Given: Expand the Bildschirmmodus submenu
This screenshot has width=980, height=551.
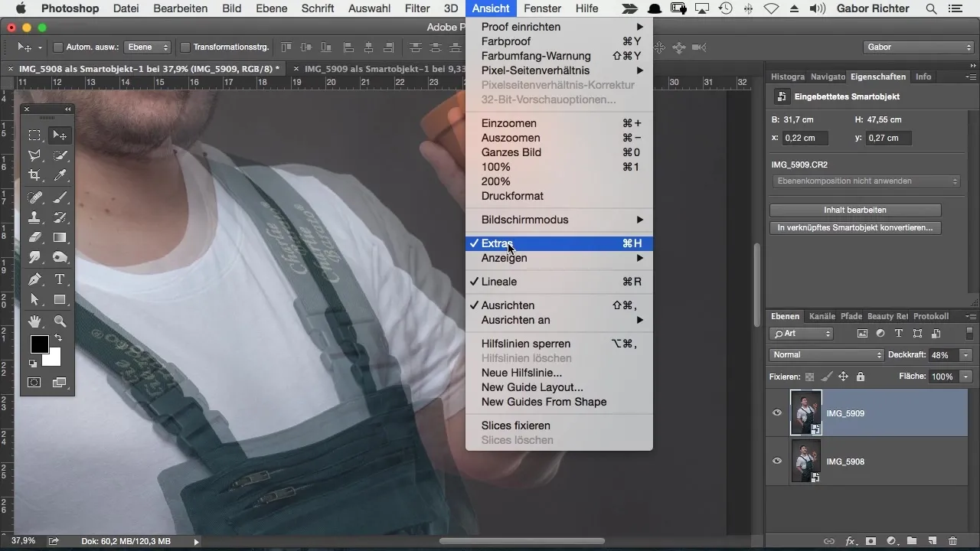Looking at the screenshot, I should [x=559, y=220].
